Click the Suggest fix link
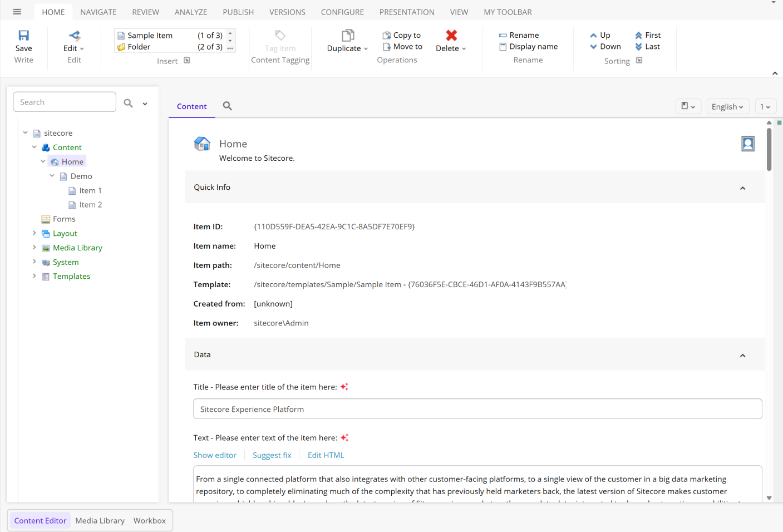The width and height of the screenshot is (783, 532). 272,455
